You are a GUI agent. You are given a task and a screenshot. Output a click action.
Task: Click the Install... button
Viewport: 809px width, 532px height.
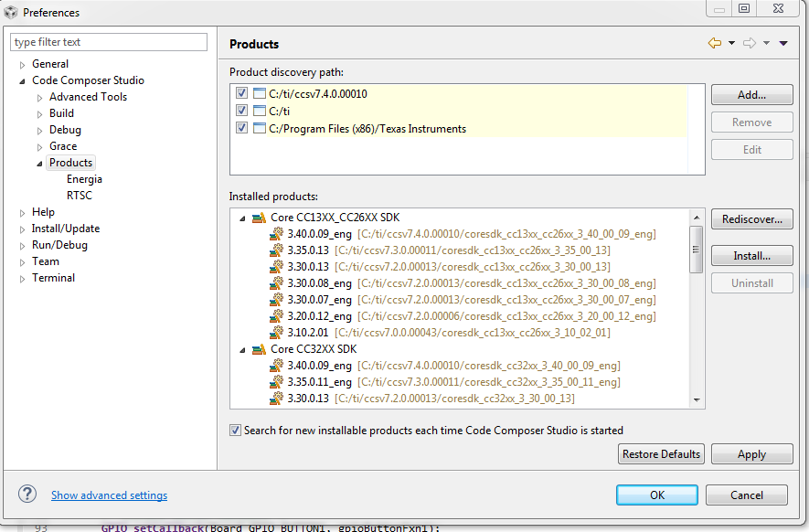click(751, 256)
